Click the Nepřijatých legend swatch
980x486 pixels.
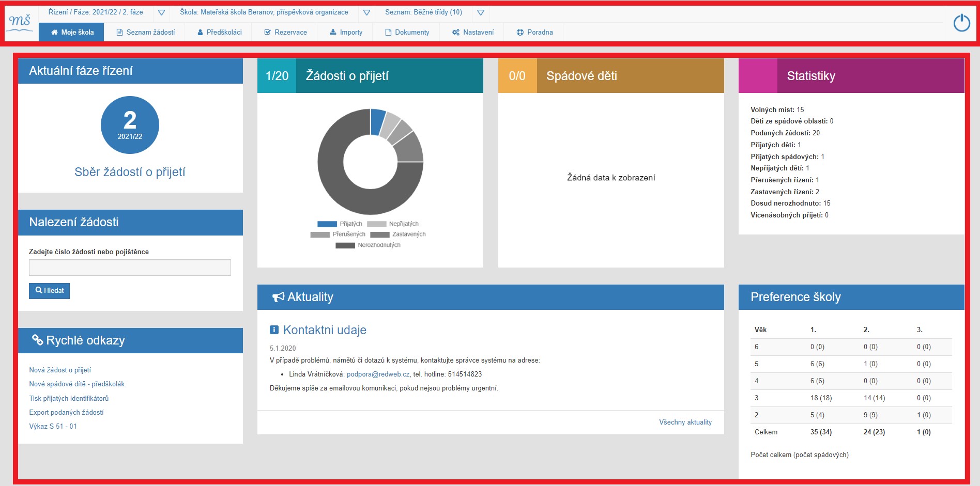pyautogui.click(x=377, y=224)
